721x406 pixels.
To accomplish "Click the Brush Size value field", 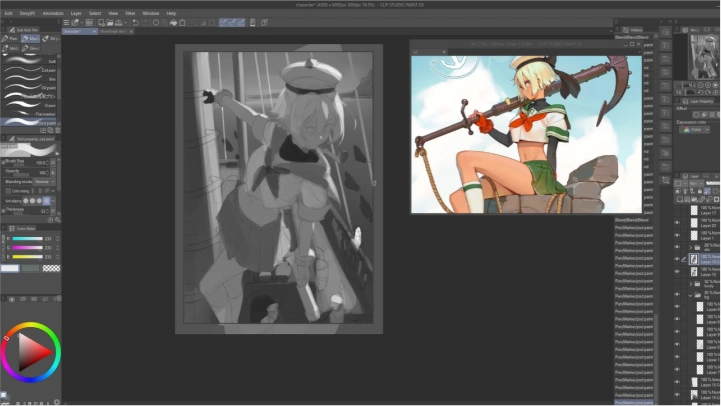I will pyautogui.click(x=41, y=163).
